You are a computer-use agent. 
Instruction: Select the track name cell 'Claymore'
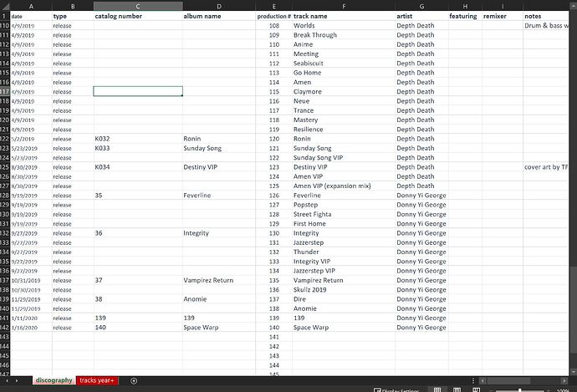pyautogui.click(x=344, y=92)
